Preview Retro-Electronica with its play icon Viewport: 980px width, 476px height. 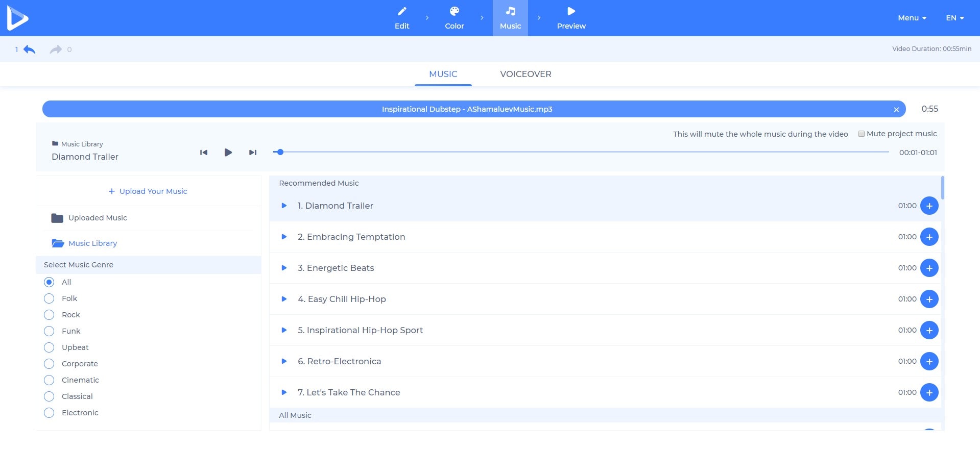[284, 361]
